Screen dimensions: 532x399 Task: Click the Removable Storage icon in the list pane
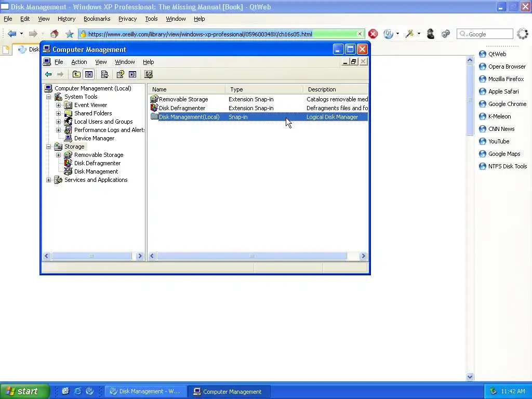point(154,99)
